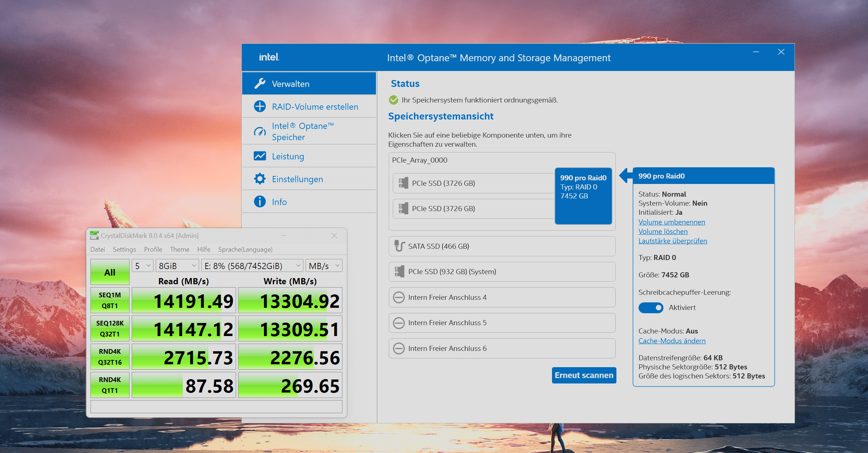Click the Freier Anschluss 4 empty port icon
The width and height of the screenshot is (868, 453).
pos(399,297)
